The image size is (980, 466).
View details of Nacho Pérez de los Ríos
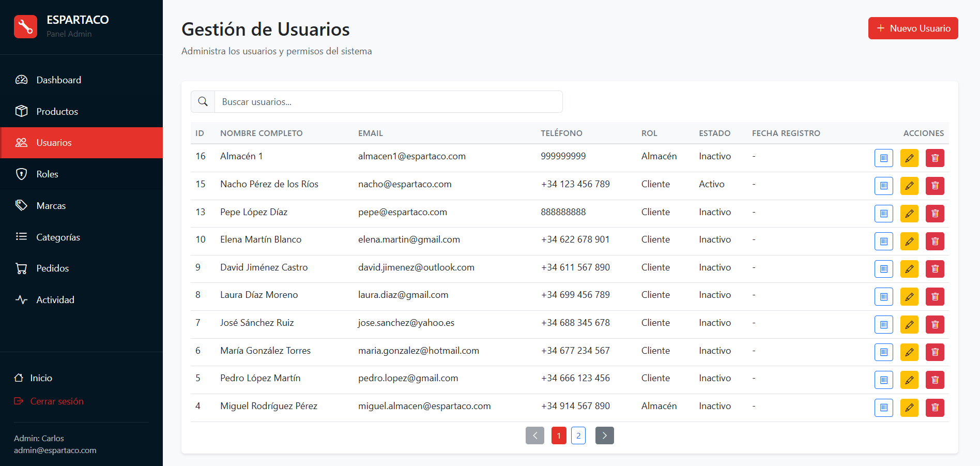883,186
